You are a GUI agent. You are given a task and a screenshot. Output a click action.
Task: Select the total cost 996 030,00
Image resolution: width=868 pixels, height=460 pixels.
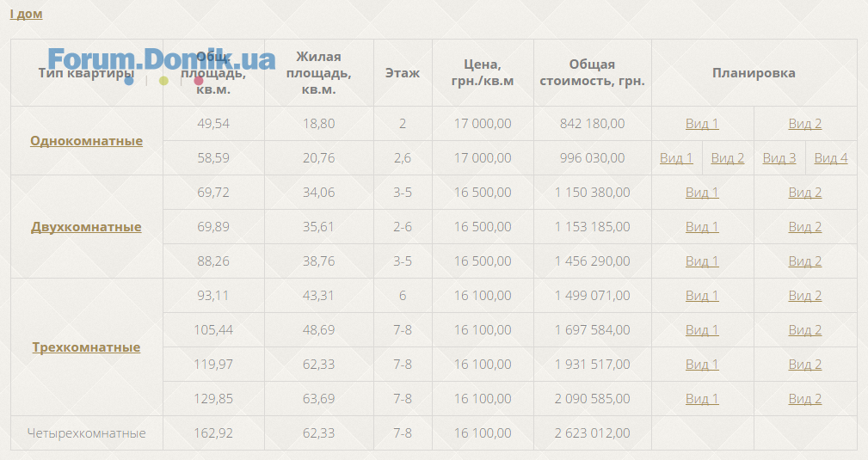coord(593,157)
